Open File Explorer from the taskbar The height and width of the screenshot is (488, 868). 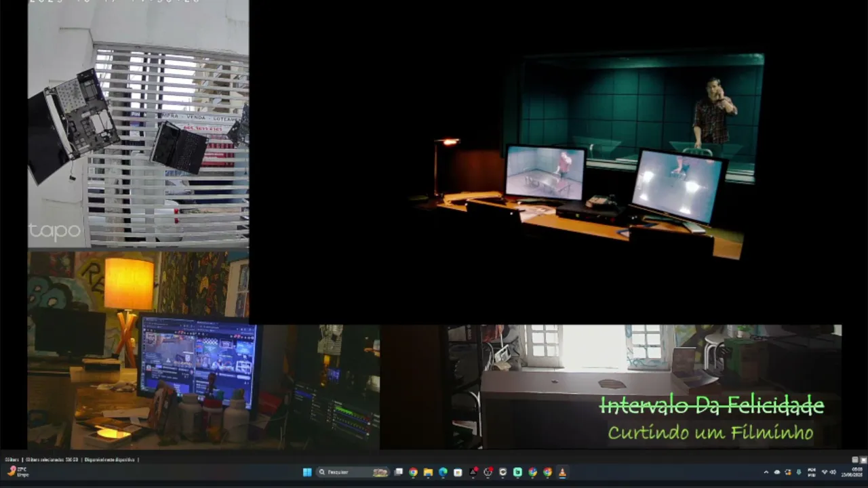(x=428, y=472)
